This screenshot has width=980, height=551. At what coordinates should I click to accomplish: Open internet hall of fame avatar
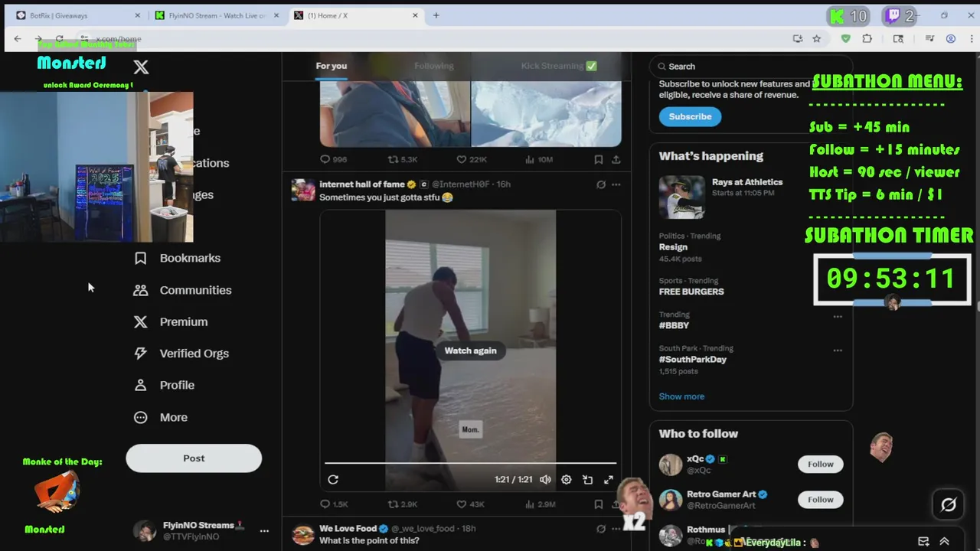[303, 190]
